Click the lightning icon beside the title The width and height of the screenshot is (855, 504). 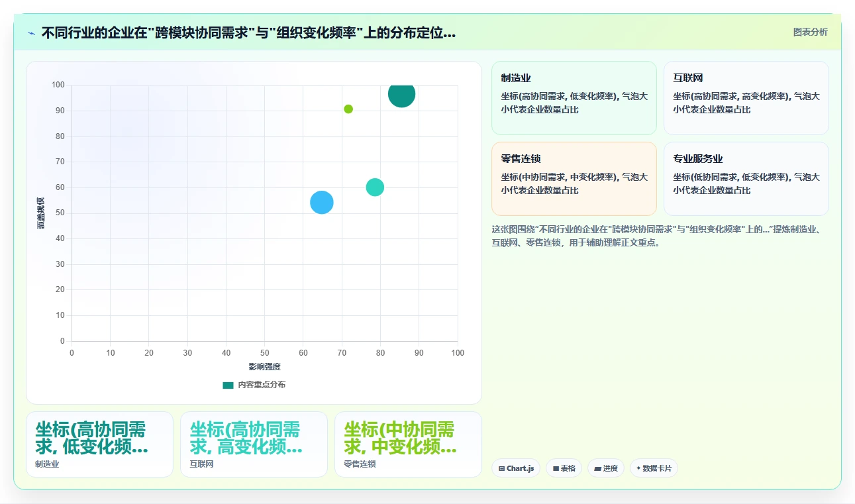click(x=31, y=33)
